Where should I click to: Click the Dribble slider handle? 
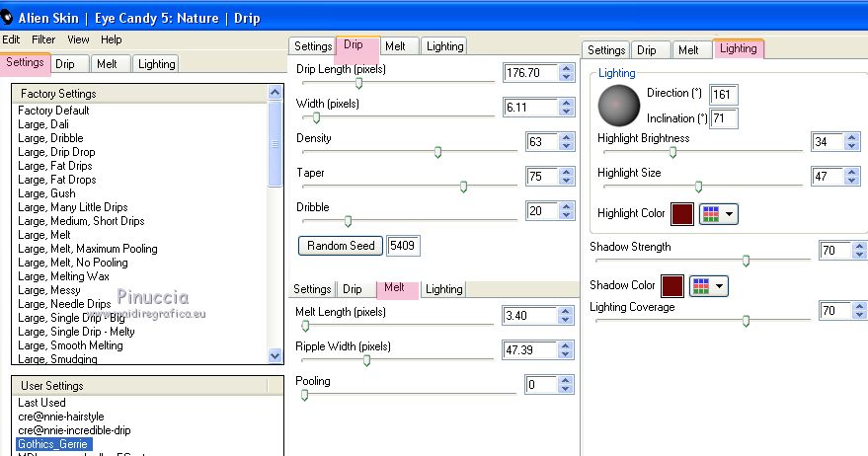[348, 221]
